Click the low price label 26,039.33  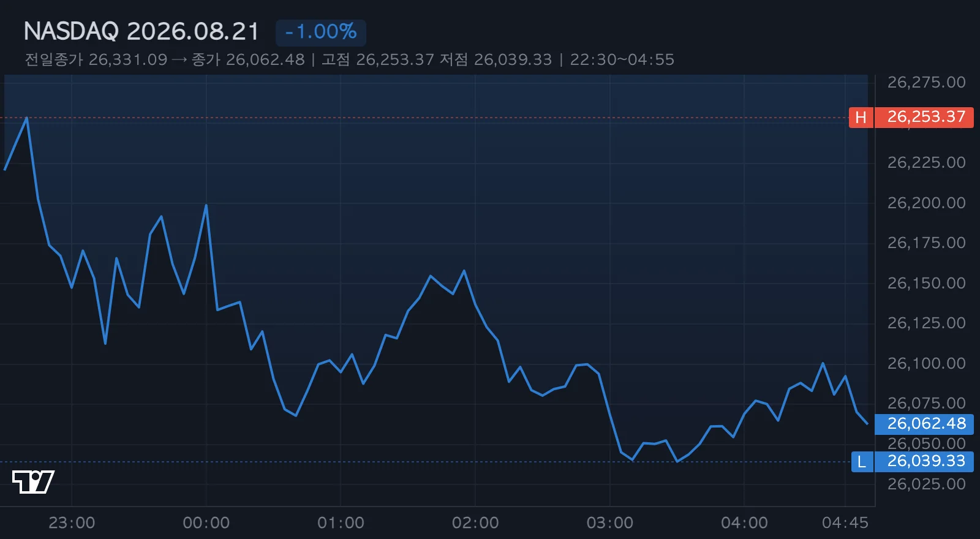point(924,462)
